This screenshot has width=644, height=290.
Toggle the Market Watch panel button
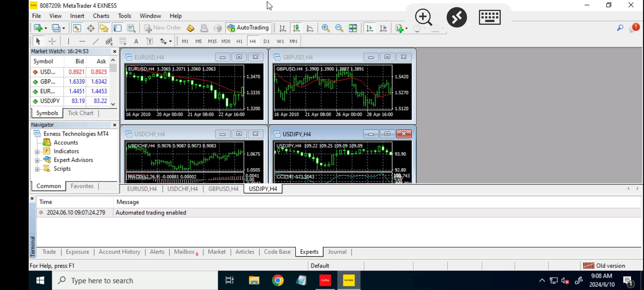click(77, 28)
